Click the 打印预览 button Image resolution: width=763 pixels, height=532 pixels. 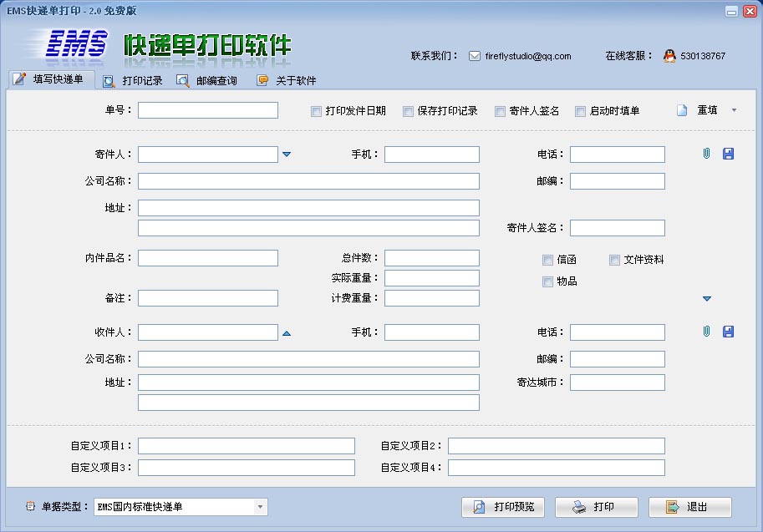[x=502, y=506]
